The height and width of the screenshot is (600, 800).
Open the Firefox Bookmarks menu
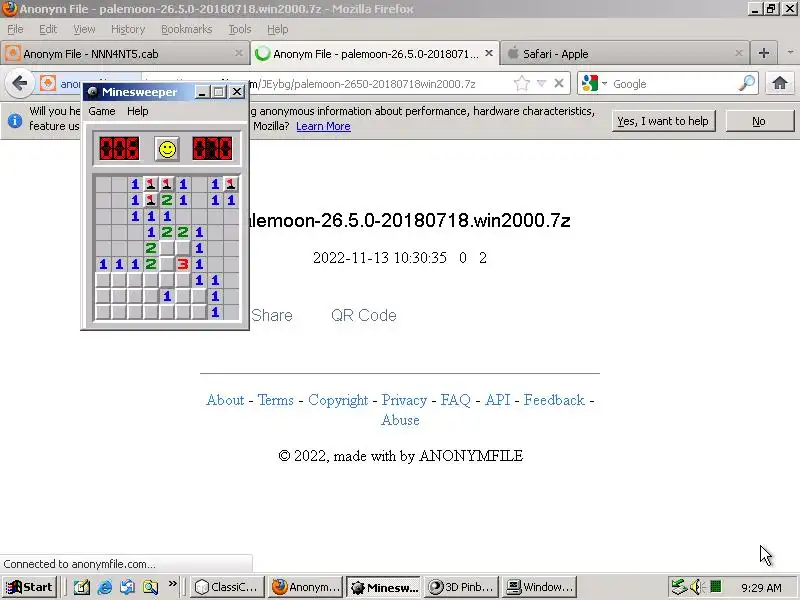(x=187, y=30)
